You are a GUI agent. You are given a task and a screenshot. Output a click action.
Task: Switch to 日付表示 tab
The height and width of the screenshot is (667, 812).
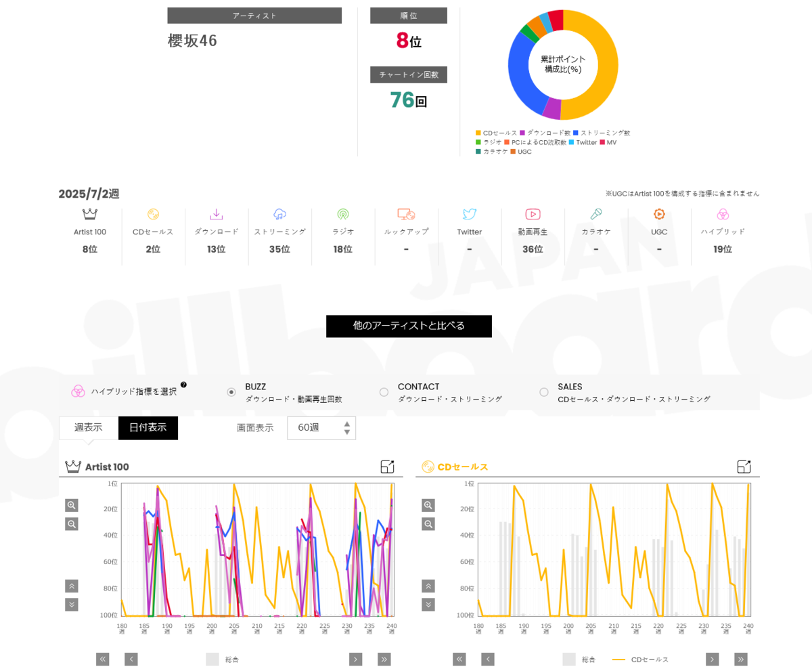click(x=148, y=428)
